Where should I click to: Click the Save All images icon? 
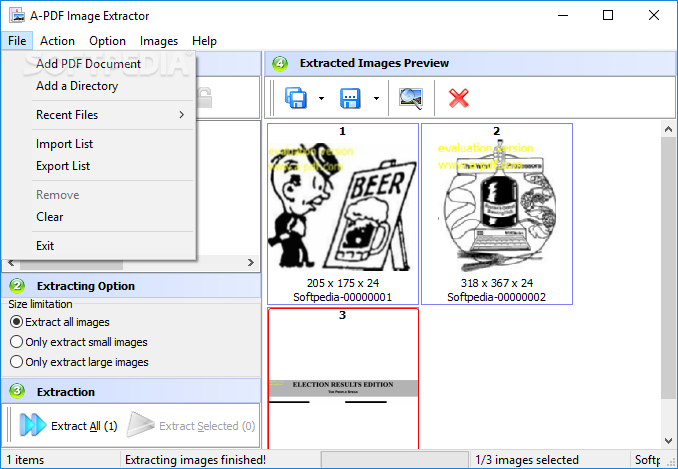click(296, 98)
